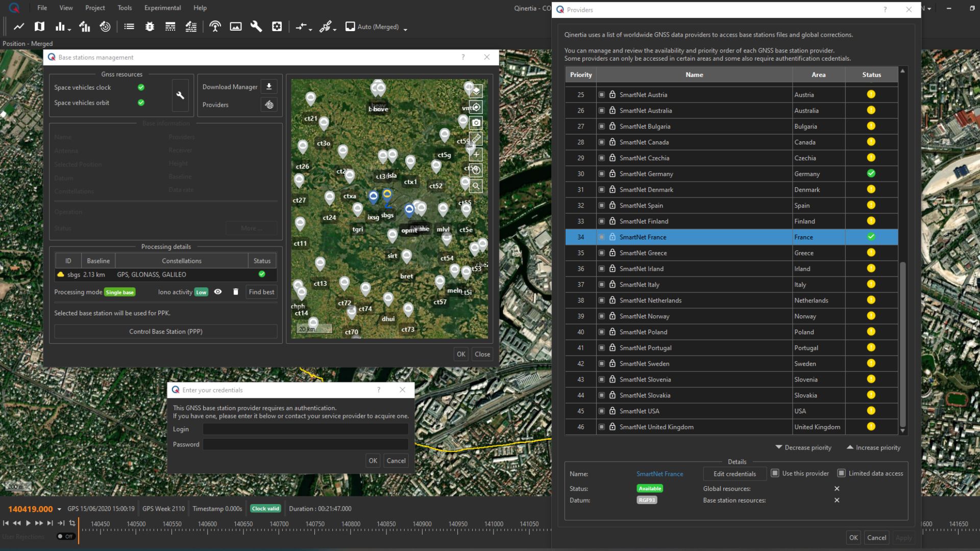Expand the satellite icon dropdown arrow

[x=335, y=30]
